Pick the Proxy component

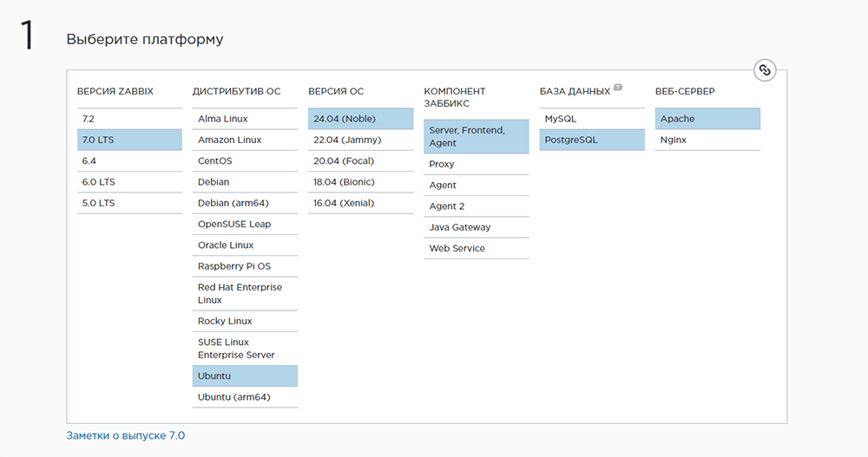(476, 164)
